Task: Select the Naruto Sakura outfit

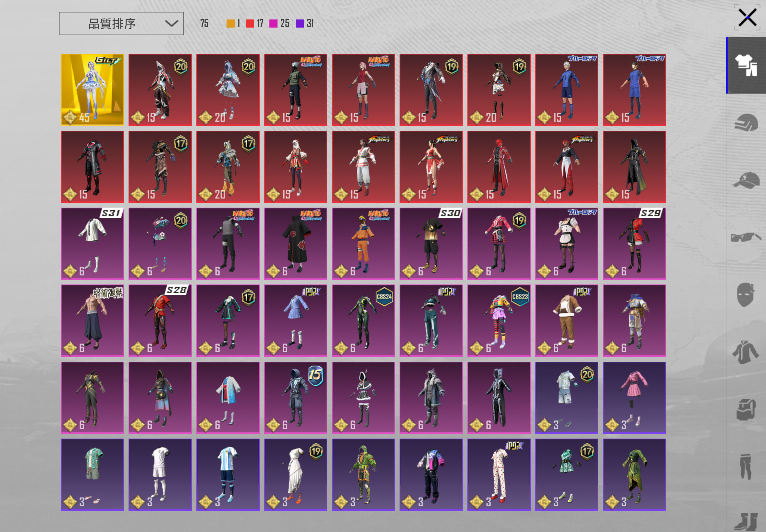Action: [x=363, y=90]
